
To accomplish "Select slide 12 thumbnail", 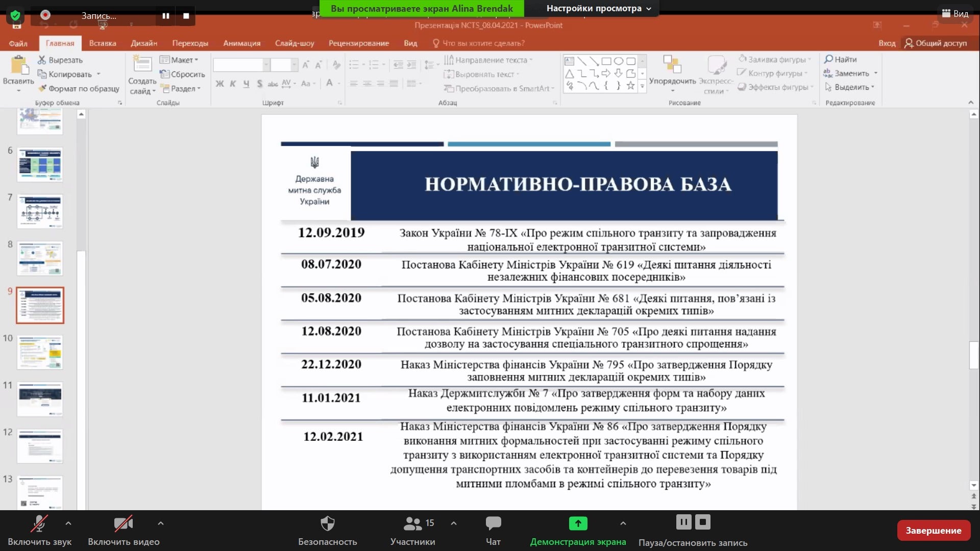I will pyautogui.click(x=40, y=446).
